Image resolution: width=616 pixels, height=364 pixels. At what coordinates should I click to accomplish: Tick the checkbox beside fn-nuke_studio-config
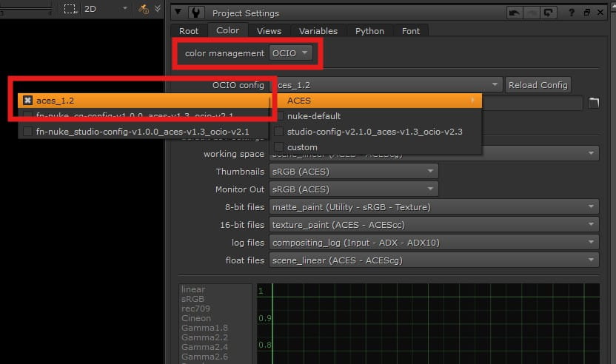(27, 132)
